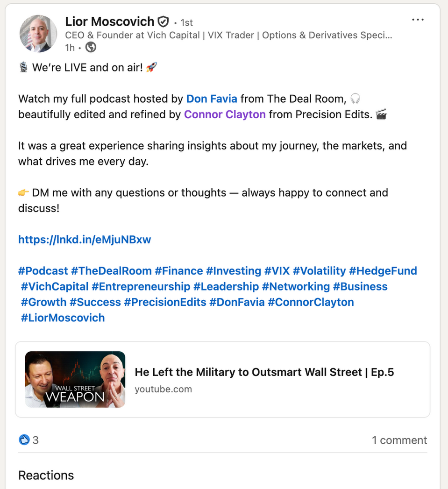The width and height of the screenshot is (448, 489).
Task: Open the Lior Moscovich profile name link
Action: (x=110, y=21)
